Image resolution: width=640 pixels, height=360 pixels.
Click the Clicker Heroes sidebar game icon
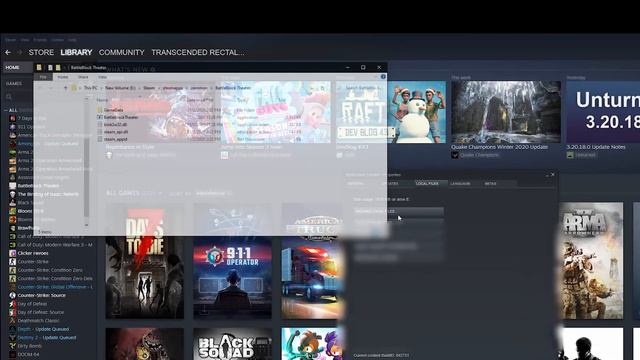tap(13, 253)
